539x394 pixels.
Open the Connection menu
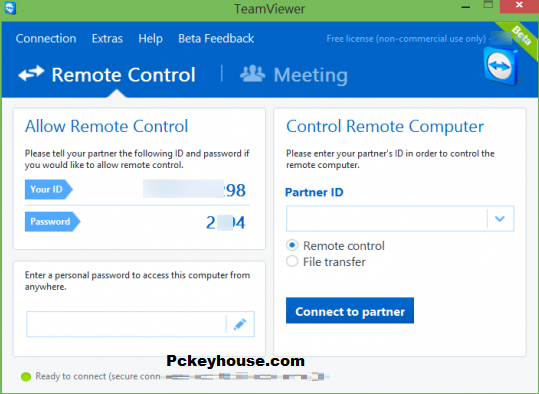46,39
